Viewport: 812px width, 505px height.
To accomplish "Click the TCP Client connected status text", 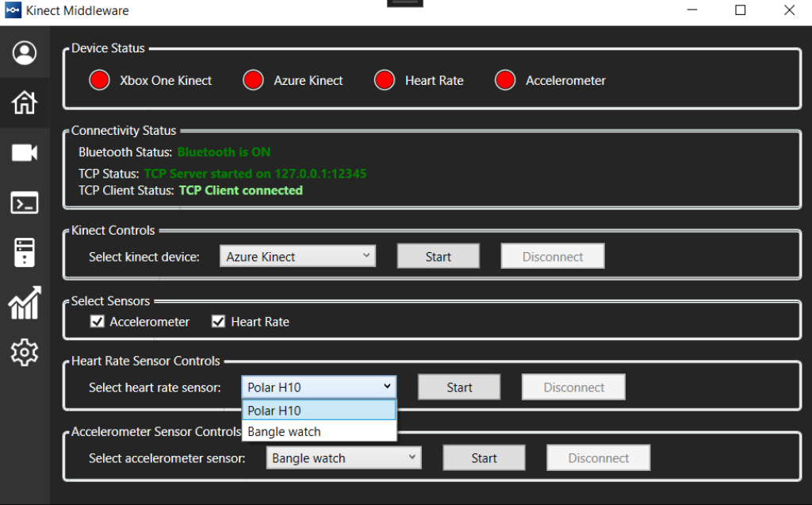I will click(x=241, y=190).
